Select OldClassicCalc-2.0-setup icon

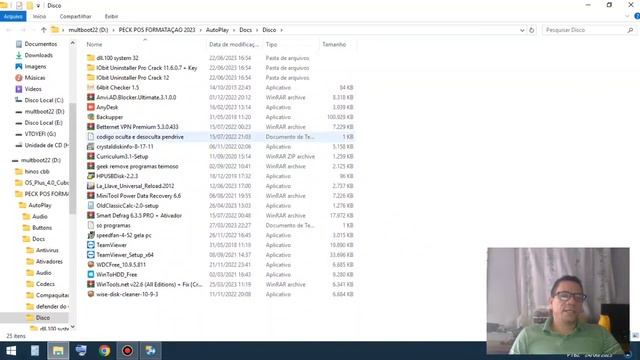pyautogui.click(x=91, y=206)
